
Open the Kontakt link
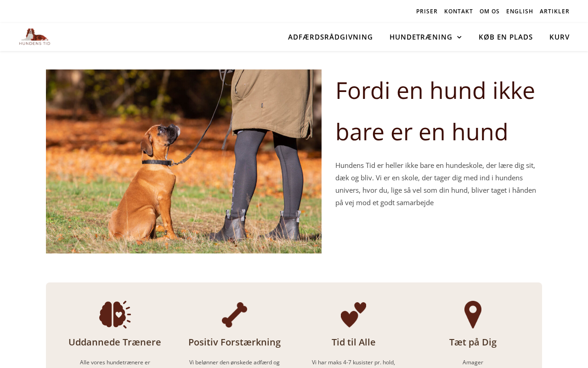458,11
